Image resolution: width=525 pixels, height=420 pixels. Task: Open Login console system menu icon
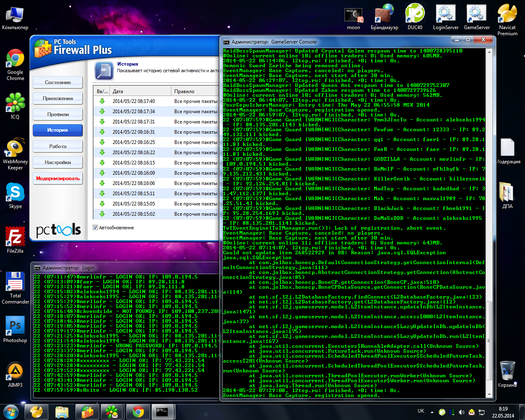click(37, 268)
